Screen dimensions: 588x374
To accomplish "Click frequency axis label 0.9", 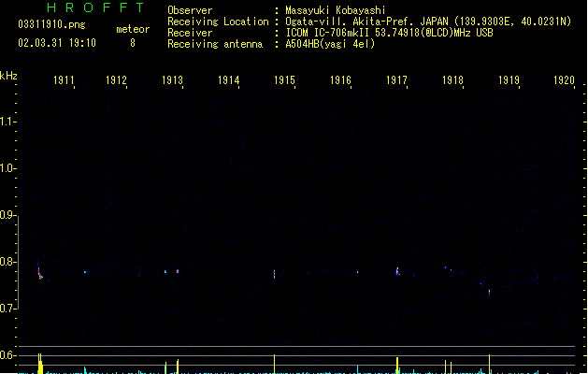I will click(x=7, y=215).
